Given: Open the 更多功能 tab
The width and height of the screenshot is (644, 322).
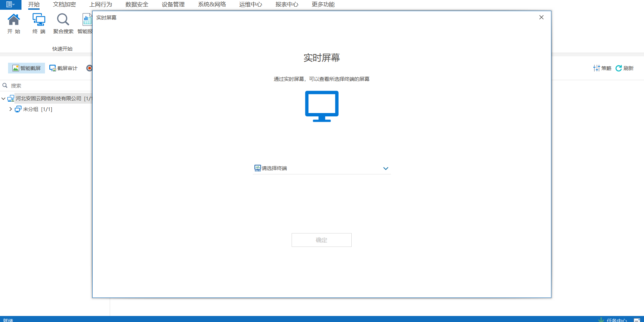Looking at the screenshot, I should click(323, 4).
